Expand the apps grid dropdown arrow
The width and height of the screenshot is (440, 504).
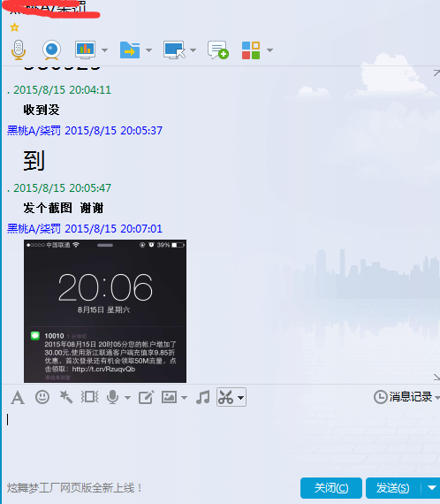(x=269, y=50)
